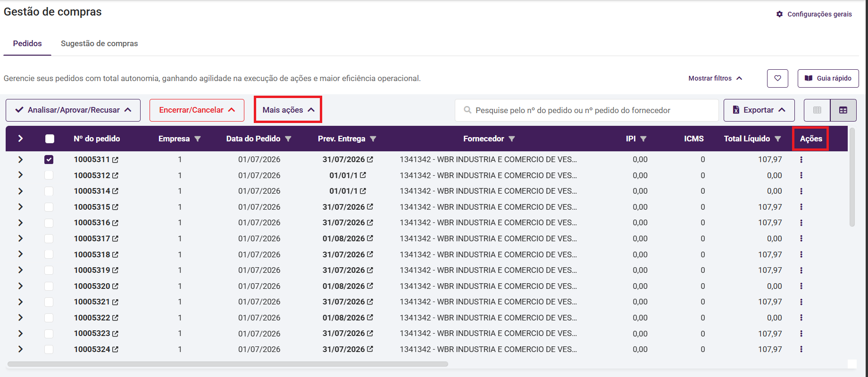Open actions kebab menu for order 10005316

click(x=801, y=222)
